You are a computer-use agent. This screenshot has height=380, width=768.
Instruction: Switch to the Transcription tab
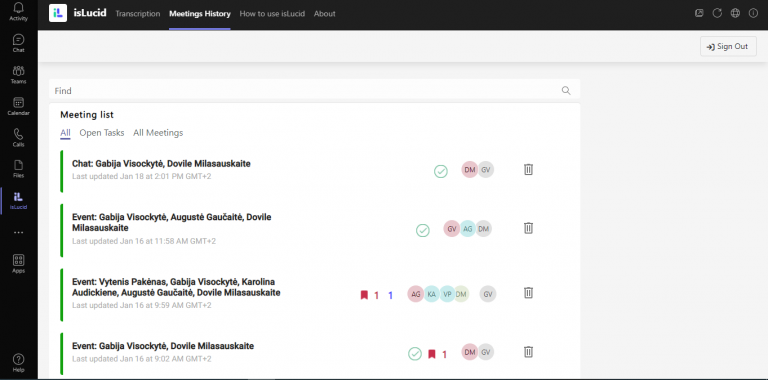pyautogui.click(x=138, y=14)
